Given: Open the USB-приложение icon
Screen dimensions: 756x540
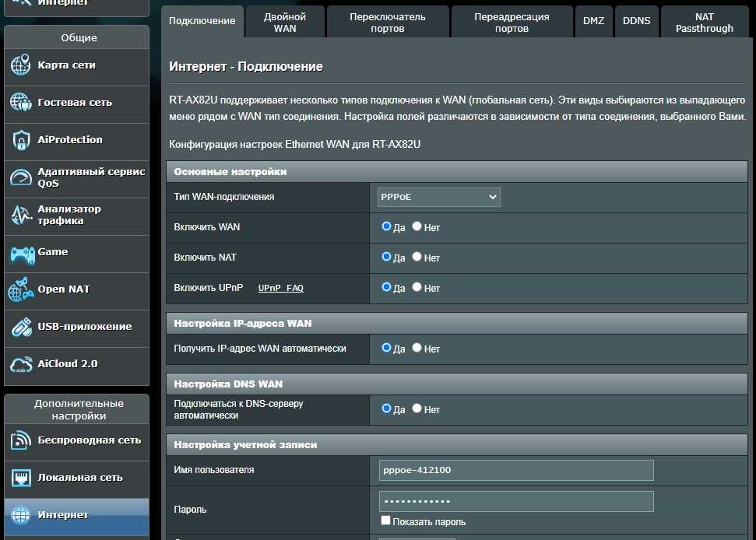Looking at the screenshot, I should pyautogui.click(x=22, y=327).
